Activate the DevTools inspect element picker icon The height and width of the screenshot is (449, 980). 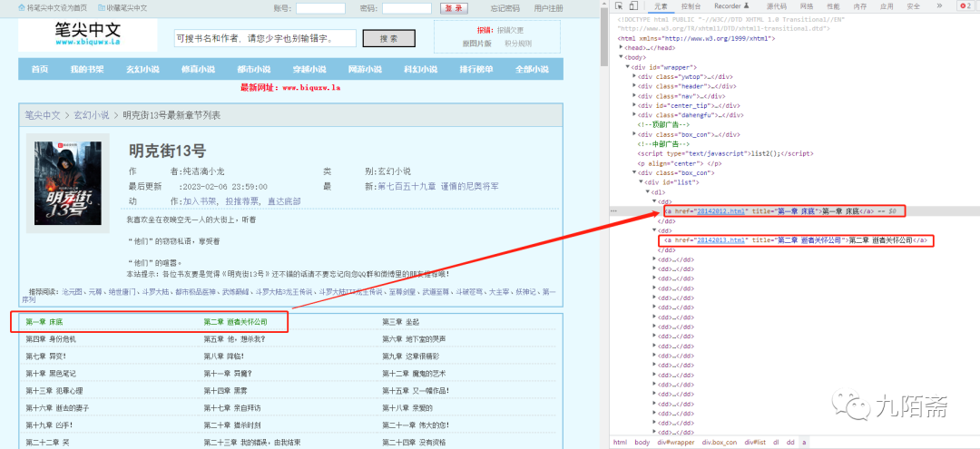618,6
